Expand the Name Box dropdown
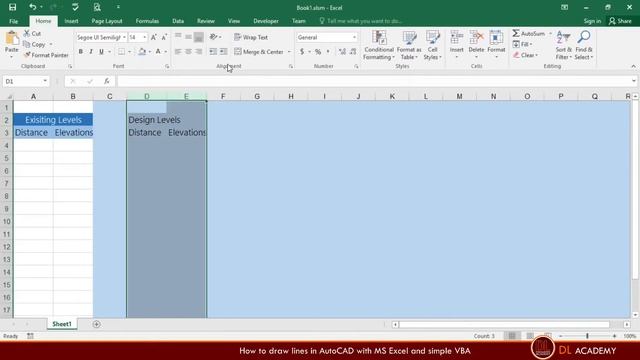The image size is (640, 360). (45, 81)
